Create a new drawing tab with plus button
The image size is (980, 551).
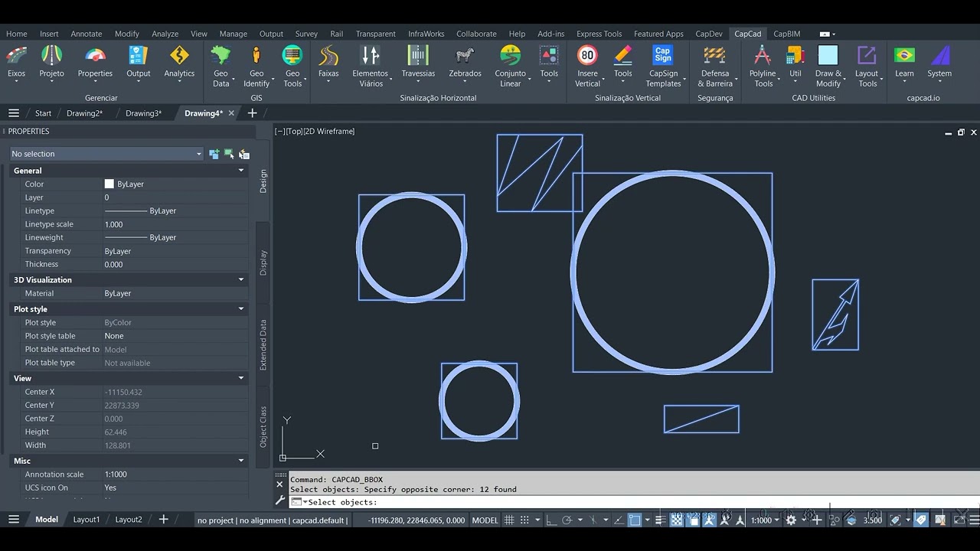click(x=252, y=113)
